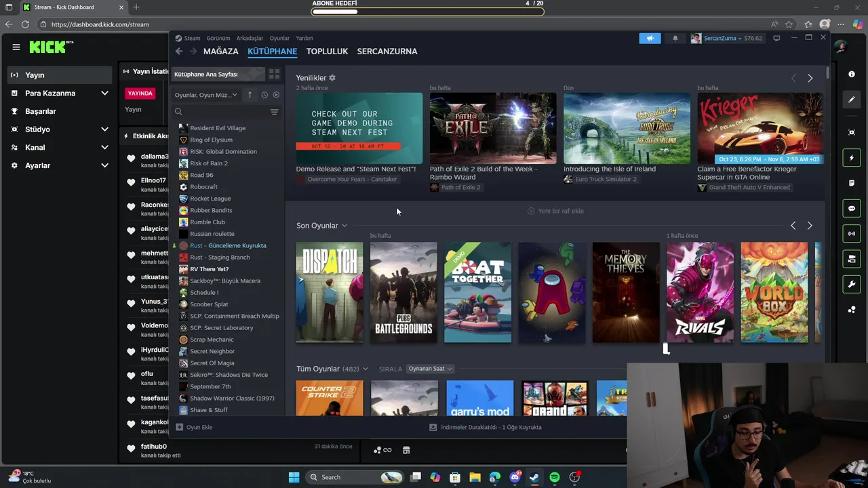Advance Son Oyunlar shelf to the right

809,225
